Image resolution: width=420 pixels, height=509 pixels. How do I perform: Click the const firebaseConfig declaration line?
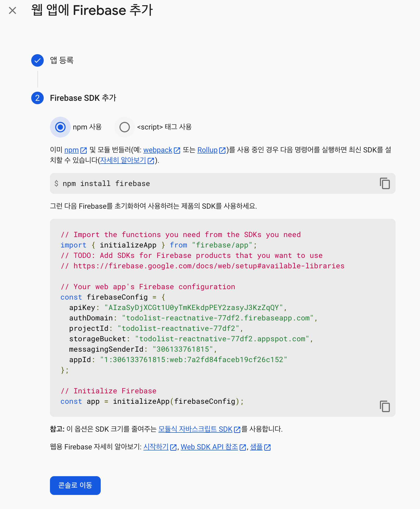coord(113,297)
